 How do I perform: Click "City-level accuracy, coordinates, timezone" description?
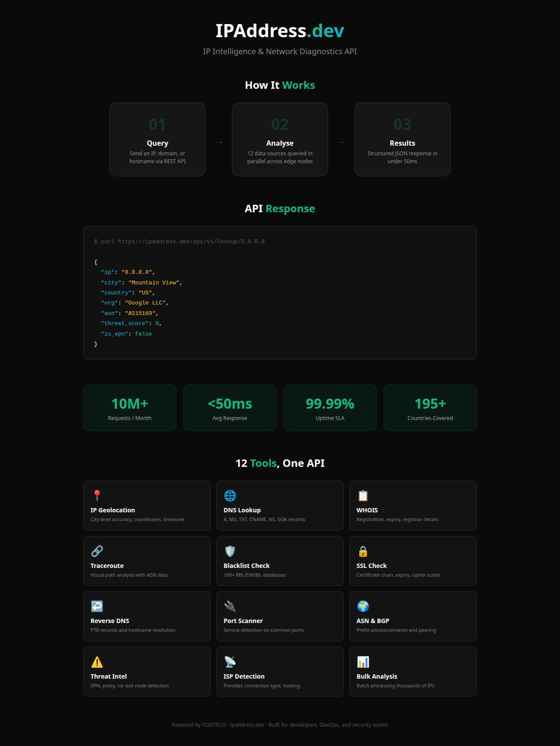[x=137, y=519]
